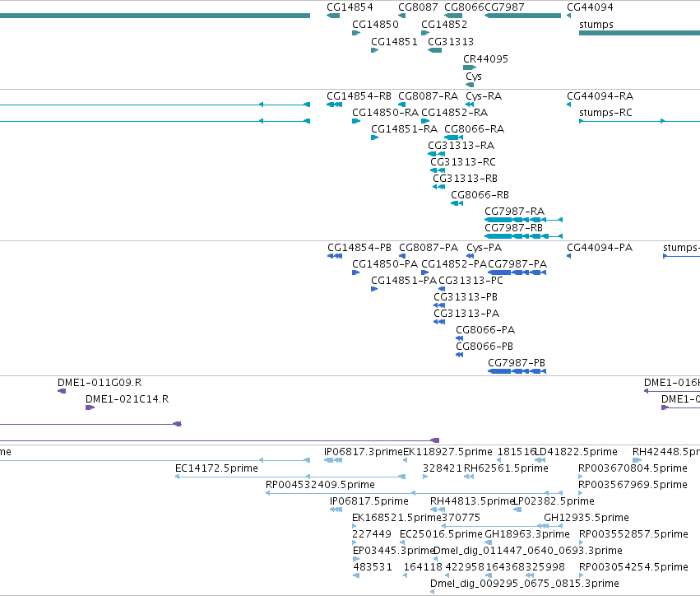Select the CG31313-PC protein label
The width and height of the screenshot is (700, 596).
[471, 281]
